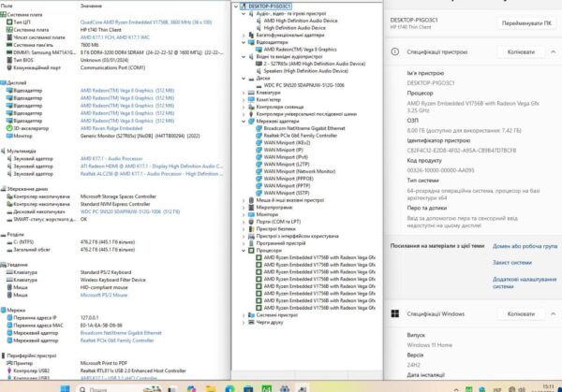Select Realtek PCIe GbE Family Controller in Device Manager
Screen dimensions: 562x392
(x=301, y=136)
